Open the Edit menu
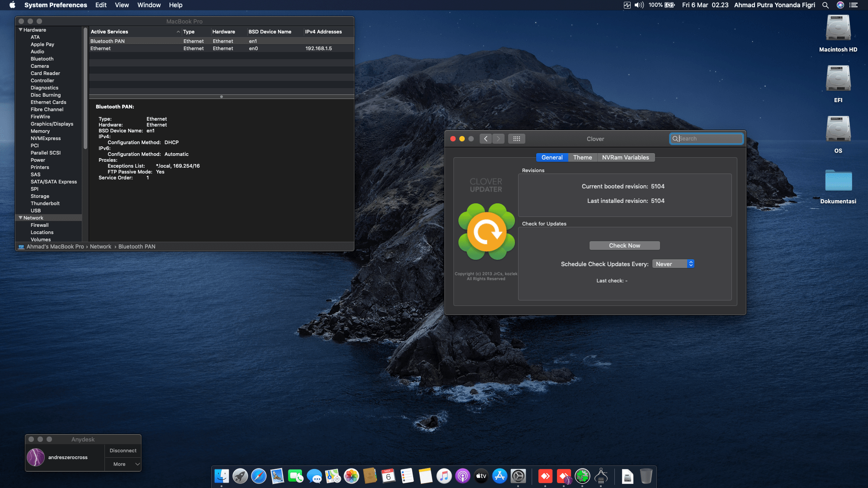 pos(101,5)
